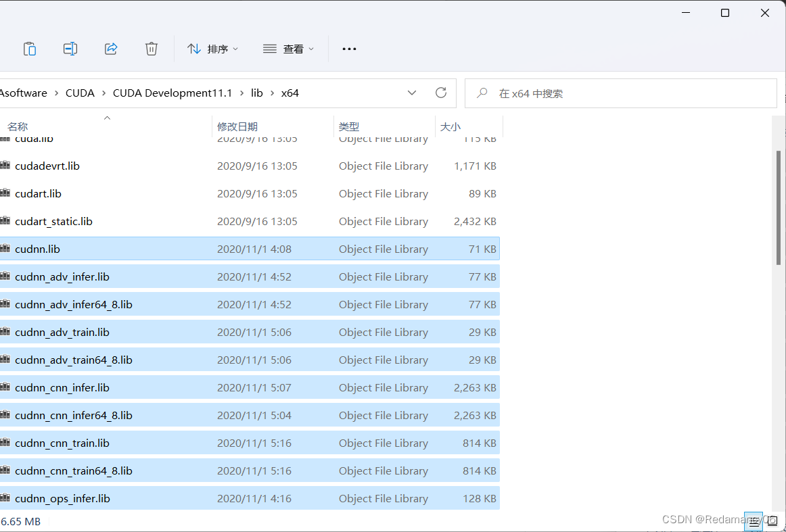
Task: Click file icon of cudnn_adv_train64_8.lib
Action: [x=5, y=359]
